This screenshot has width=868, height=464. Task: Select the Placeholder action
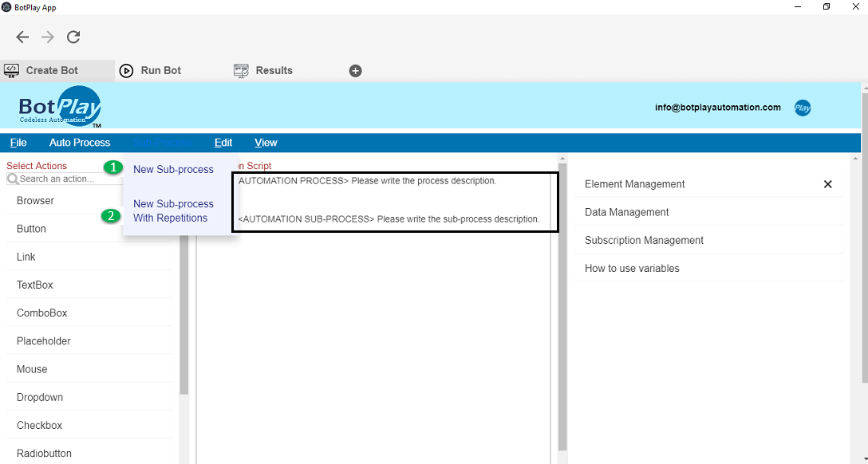tap(89, 341)
